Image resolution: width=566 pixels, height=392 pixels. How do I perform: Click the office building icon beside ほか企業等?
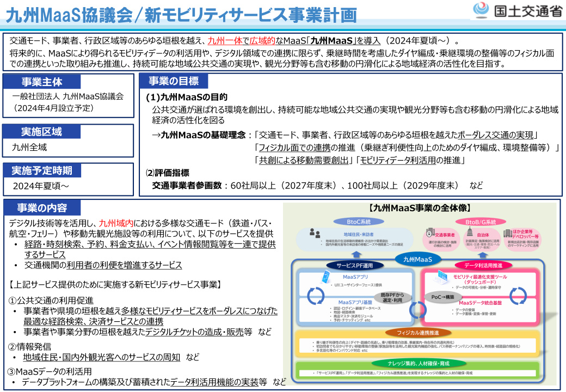[508, 233]
